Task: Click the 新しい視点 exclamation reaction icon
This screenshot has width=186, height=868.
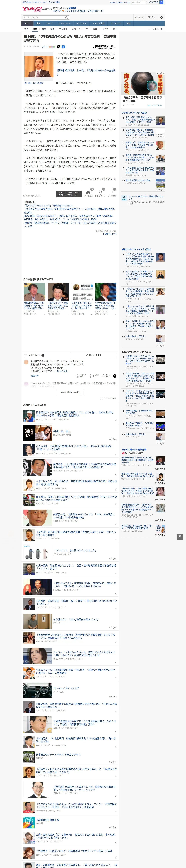Action: [x=112, y=192]
